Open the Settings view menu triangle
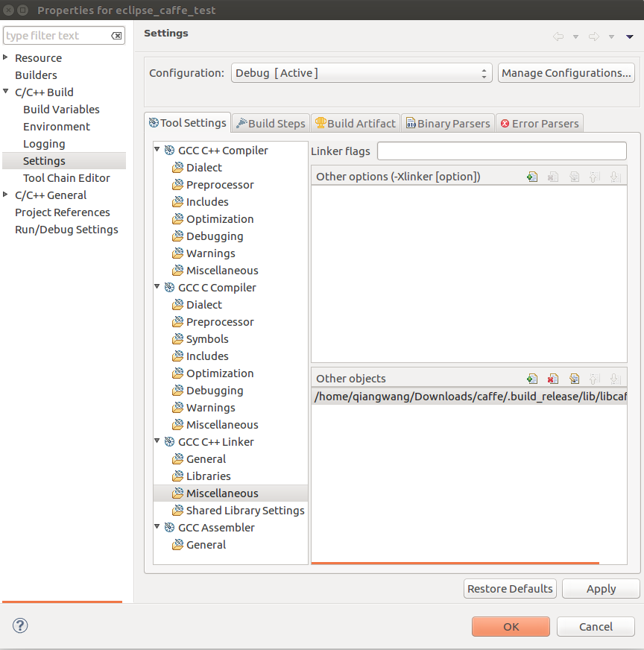The image size is (644, 650). pos(630,37)
